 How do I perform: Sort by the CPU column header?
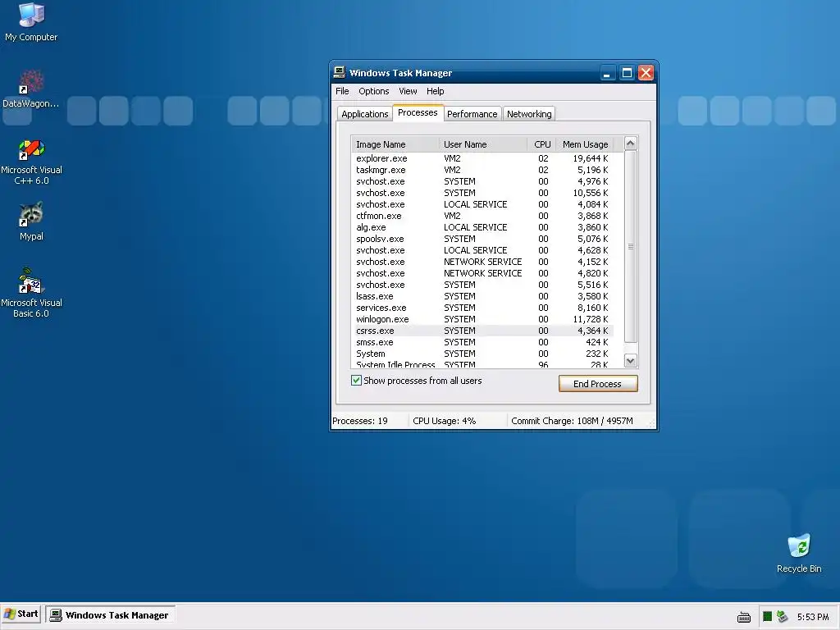pos(542,144)
